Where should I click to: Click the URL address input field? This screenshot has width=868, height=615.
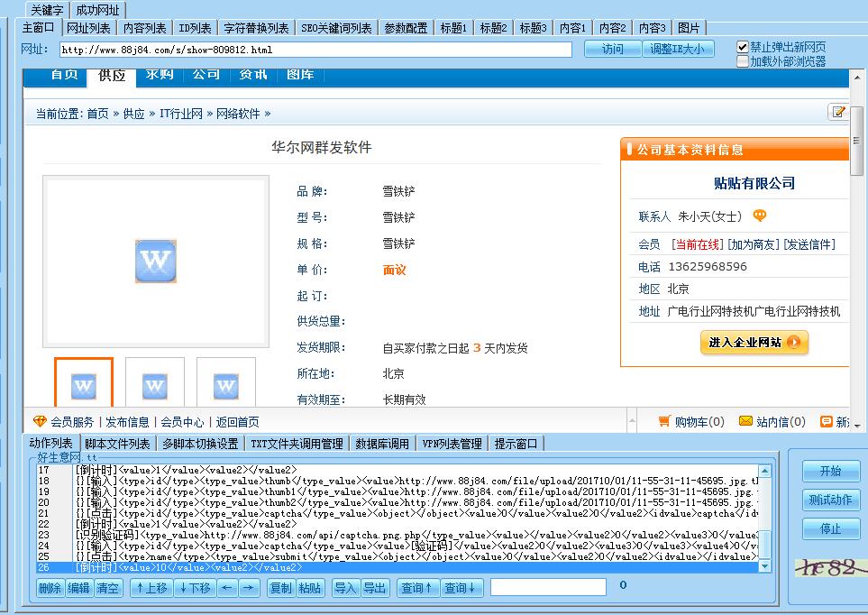click(315, 50)
